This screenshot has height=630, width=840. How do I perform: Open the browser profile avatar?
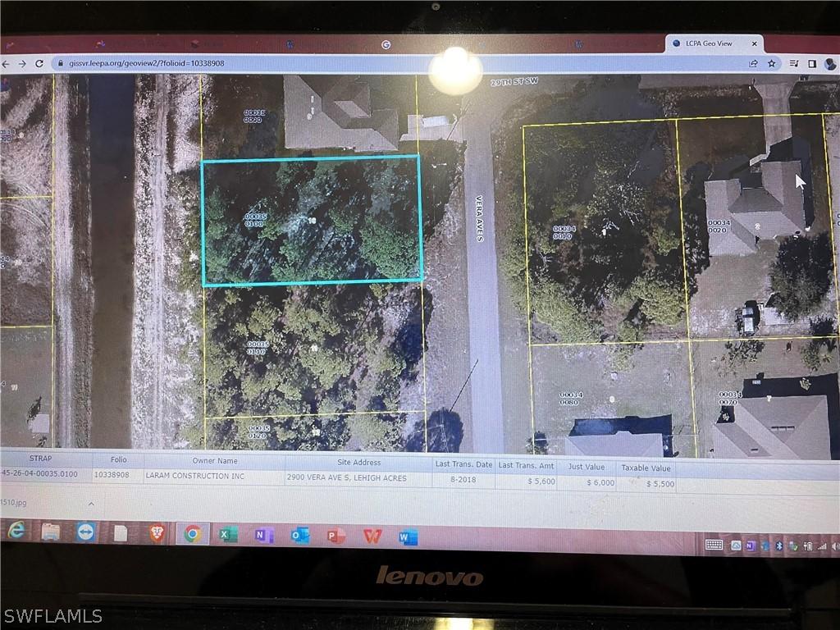pos(831,64)
